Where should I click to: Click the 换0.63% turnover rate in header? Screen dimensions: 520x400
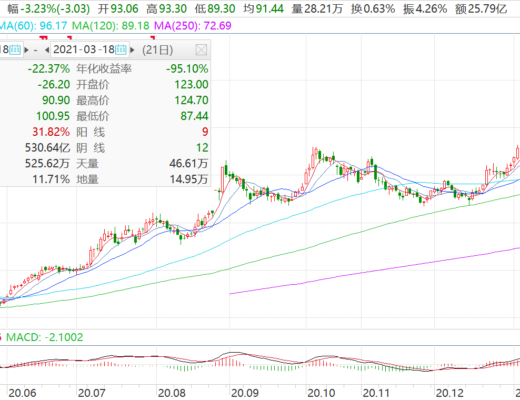[373, 9]
